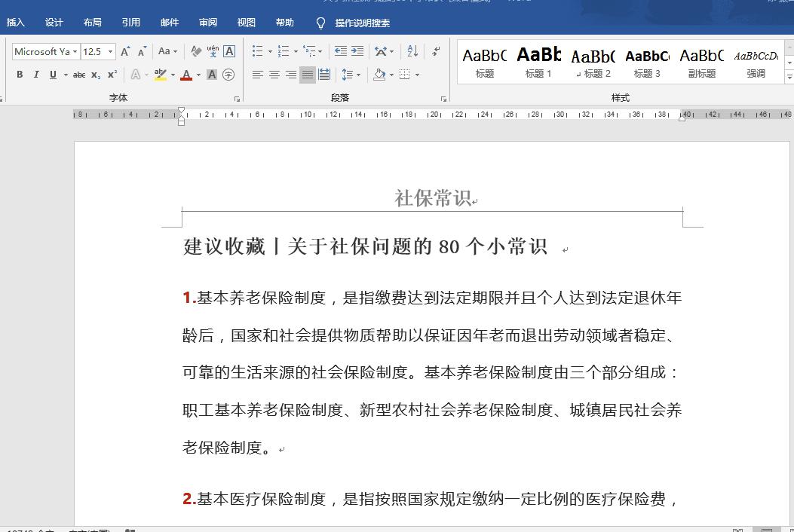Open the 视图 ribbon tab

coord(246,23)
